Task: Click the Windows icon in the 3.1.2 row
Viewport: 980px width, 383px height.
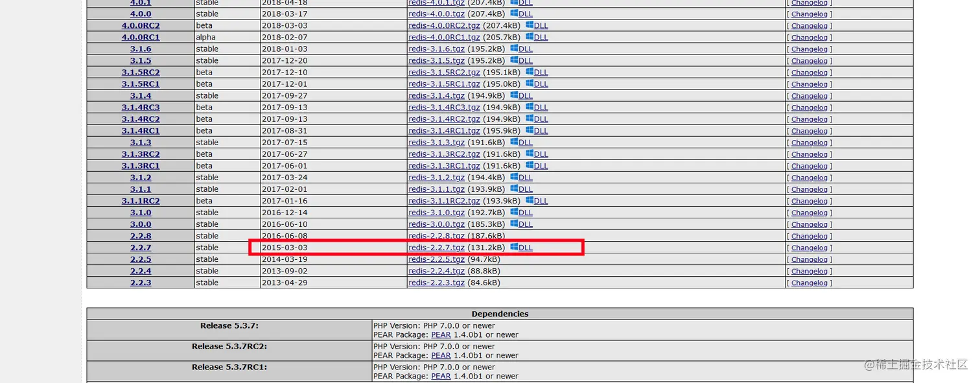Action: click(514, 176)
